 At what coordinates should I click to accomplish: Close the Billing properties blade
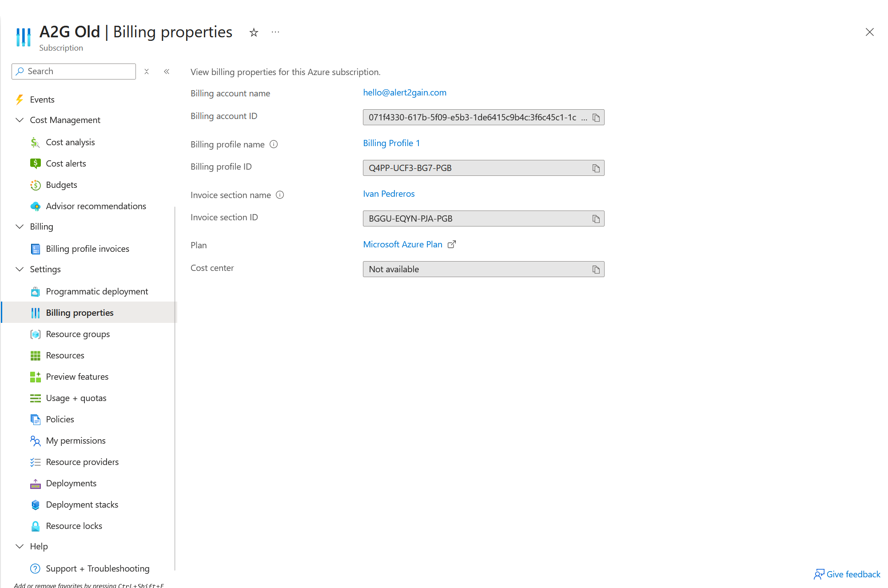click(x=869, y=32)
